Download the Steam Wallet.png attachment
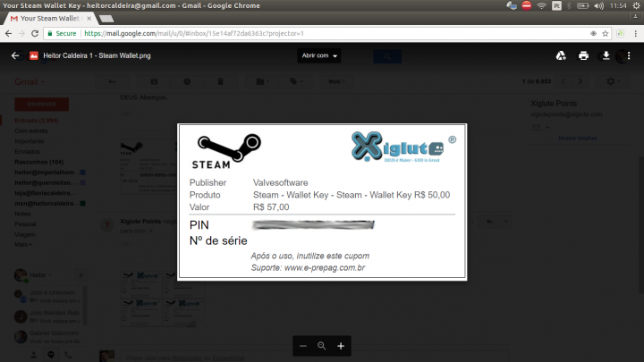The width and height of the screenshot is (644, 362). 606,55
